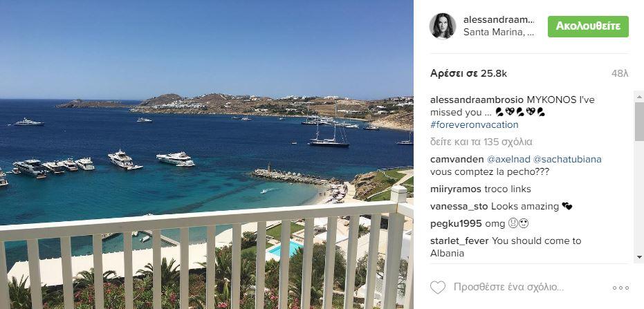Open the @sachatubiana mention
This screenshot has height=309, width=644.
(x=567, y=159)
